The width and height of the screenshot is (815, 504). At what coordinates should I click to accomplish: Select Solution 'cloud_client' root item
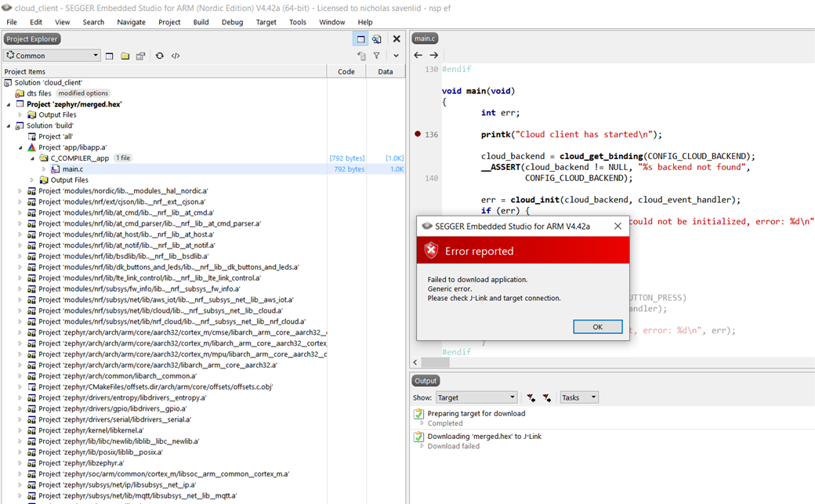point(49,82)
